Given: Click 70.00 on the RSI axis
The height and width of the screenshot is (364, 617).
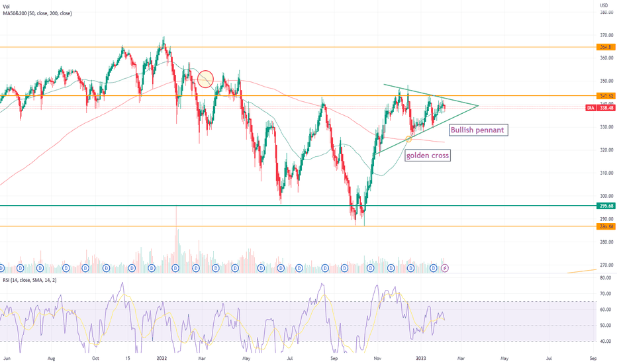Looking at the screenshot, I should pos(605,294).
